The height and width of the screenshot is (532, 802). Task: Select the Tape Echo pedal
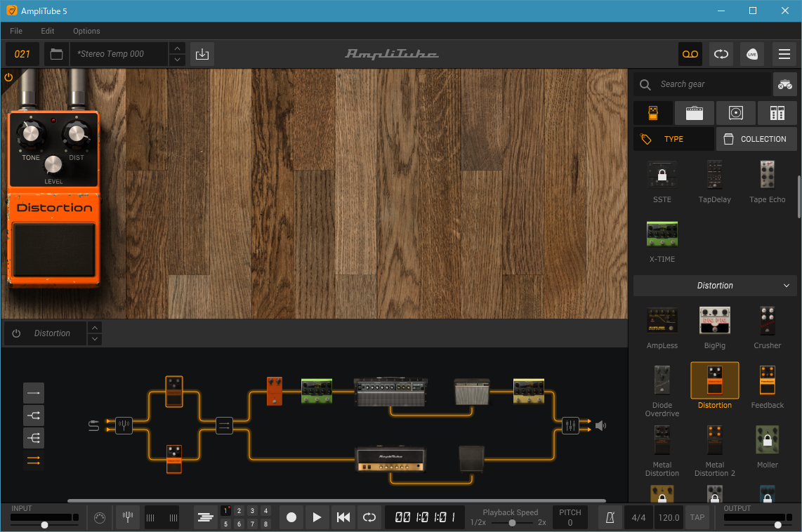(x=767, y=182)
